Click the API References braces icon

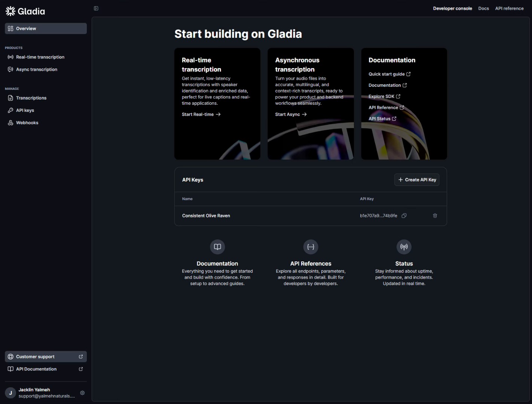[311, 247]
